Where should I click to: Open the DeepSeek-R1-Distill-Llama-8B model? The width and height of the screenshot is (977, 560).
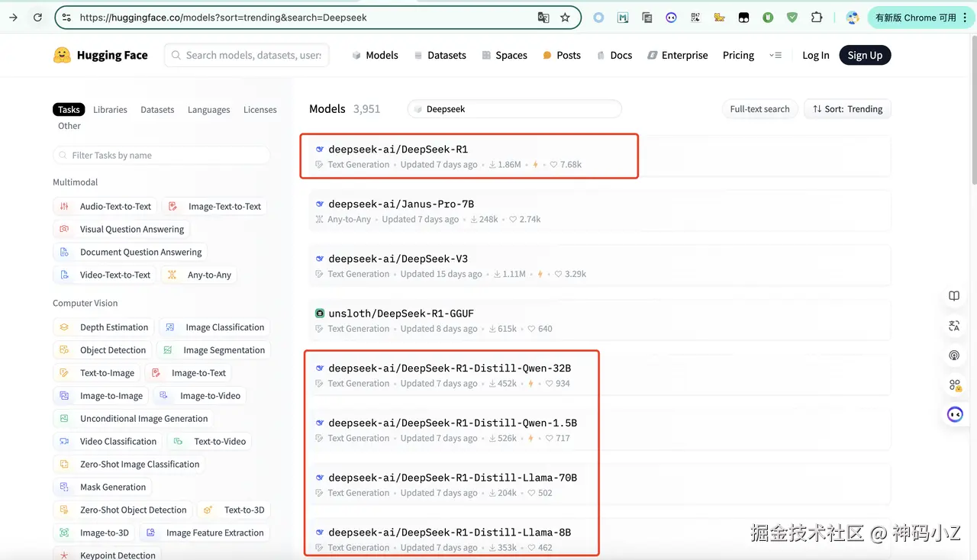[600, 539]
